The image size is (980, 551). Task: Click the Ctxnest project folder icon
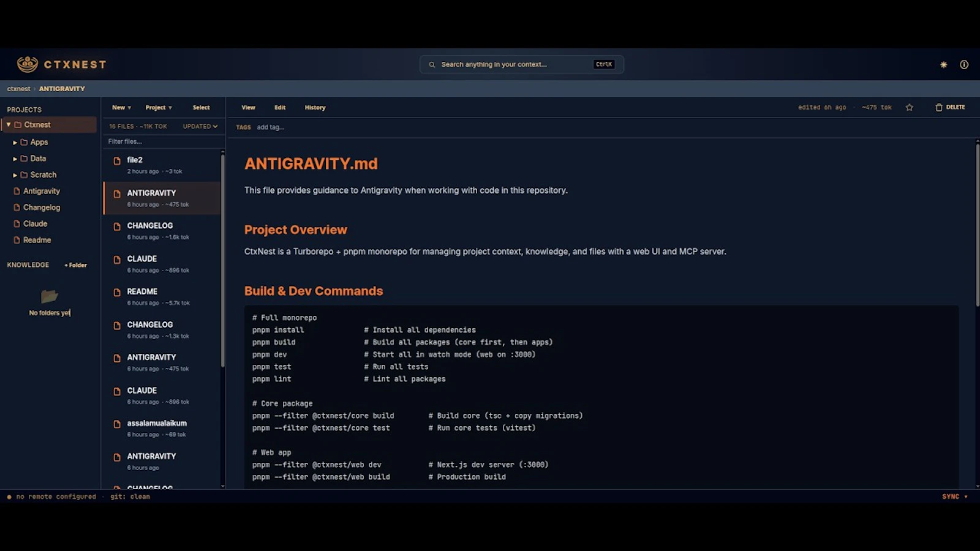(18, 125)
